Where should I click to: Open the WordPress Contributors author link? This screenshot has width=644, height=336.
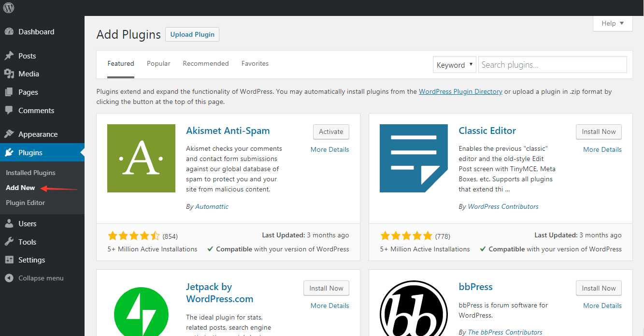click(x=503, y=206)
